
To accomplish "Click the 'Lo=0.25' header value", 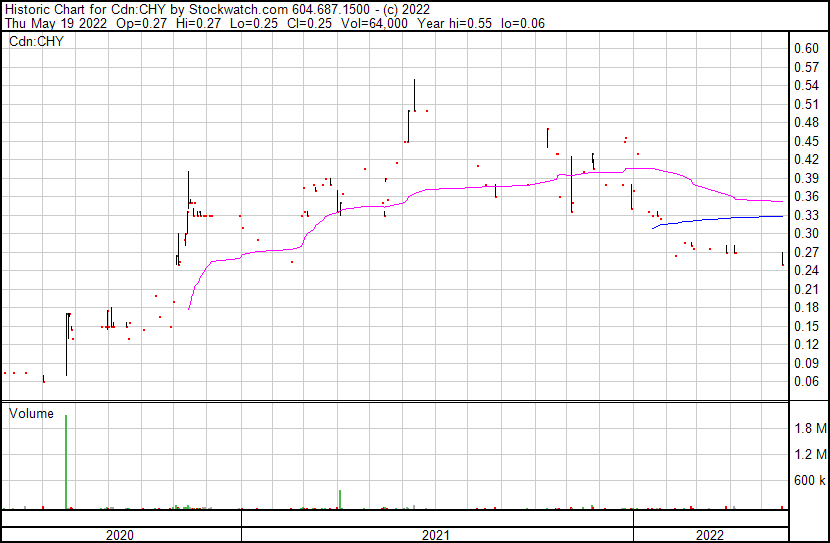I will click(x=254, y=23).
